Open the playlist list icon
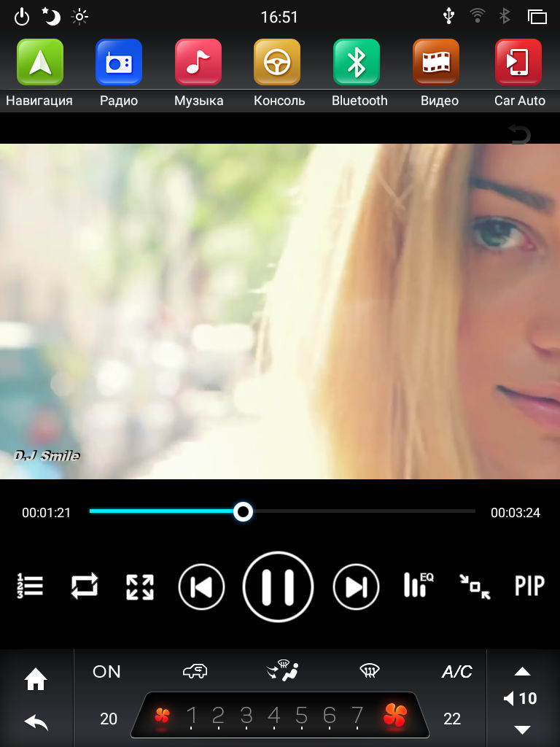The height and width of the screenshot is (747, 560). (30, 586)
